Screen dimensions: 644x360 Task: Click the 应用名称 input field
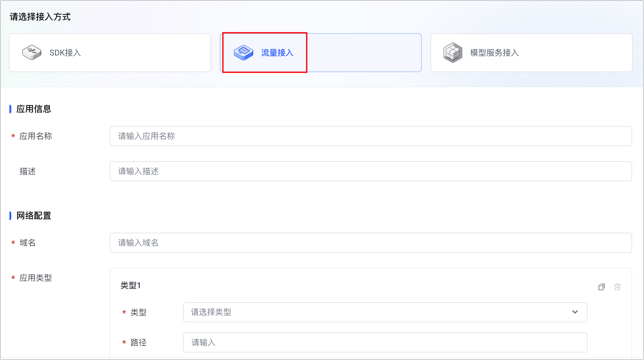click(x=371, y=136)
